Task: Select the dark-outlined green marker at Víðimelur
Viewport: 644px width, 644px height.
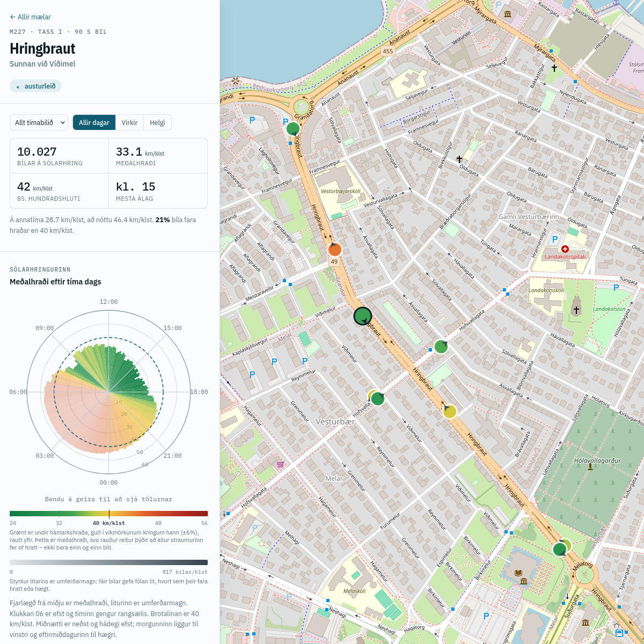Action: (x=363, y=316)
